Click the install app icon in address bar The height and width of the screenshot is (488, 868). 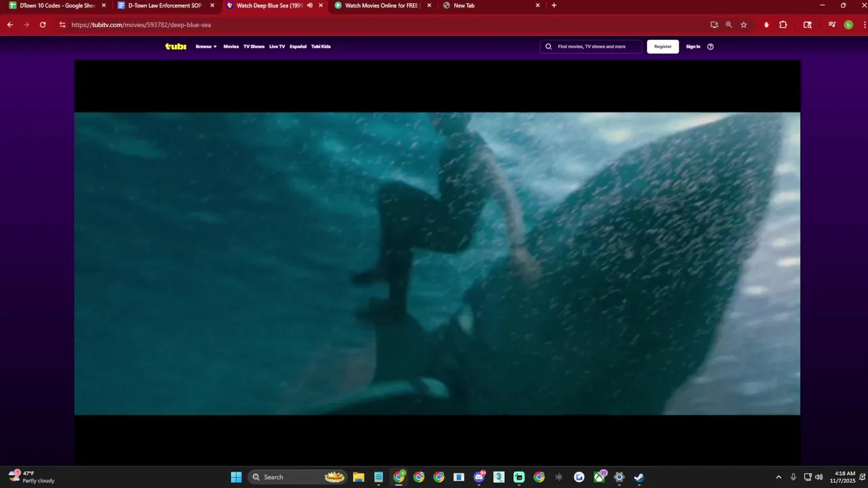pos(714,24)
